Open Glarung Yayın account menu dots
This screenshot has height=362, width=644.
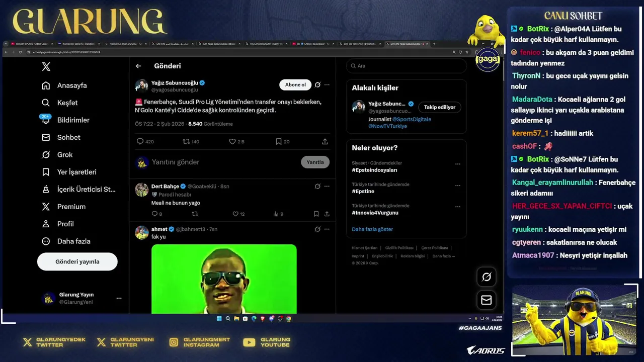119,298
